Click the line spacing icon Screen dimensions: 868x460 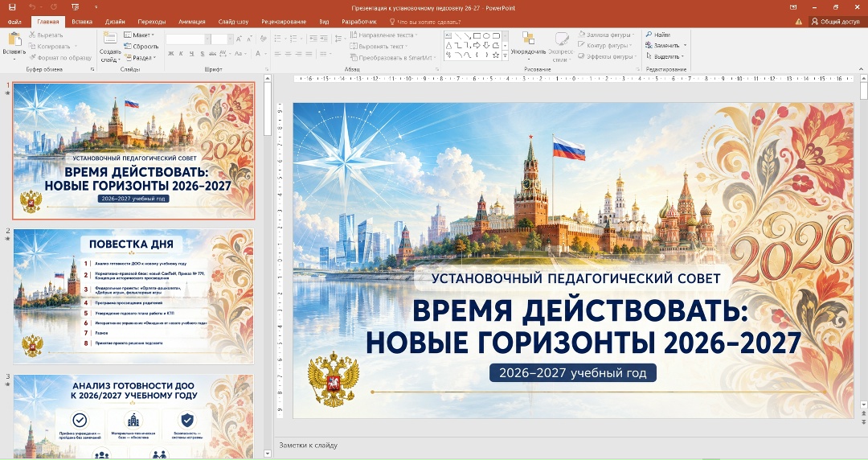pos(339,39)
